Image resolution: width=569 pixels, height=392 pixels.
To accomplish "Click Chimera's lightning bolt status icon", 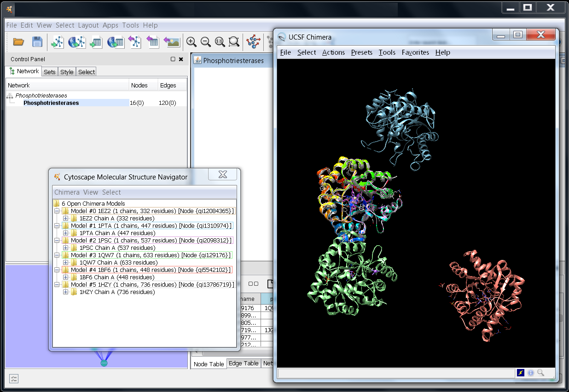I will pos(521,373).
